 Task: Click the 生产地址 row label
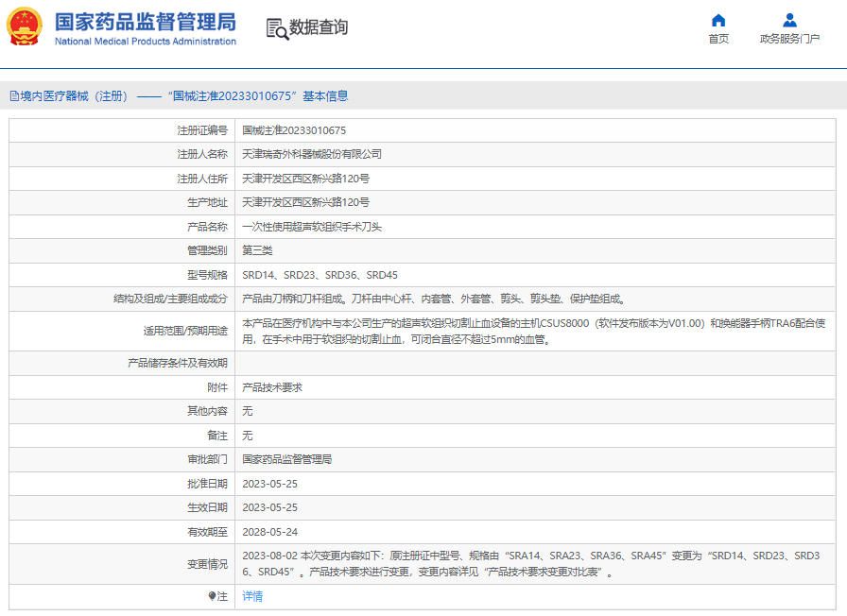[x=207, y=202]
